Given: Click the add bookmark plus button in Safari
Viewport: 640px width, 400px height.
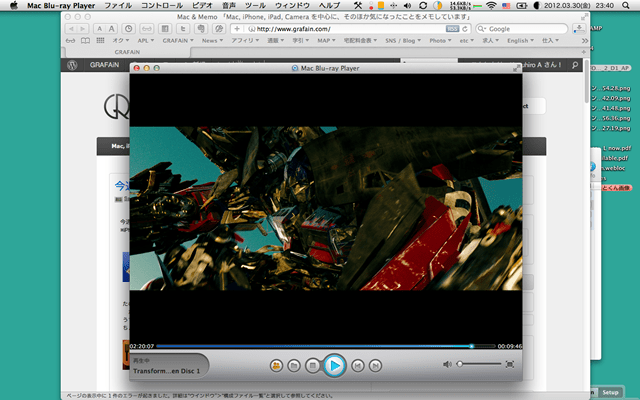Looking at the screenshot, I should point(237,29).
